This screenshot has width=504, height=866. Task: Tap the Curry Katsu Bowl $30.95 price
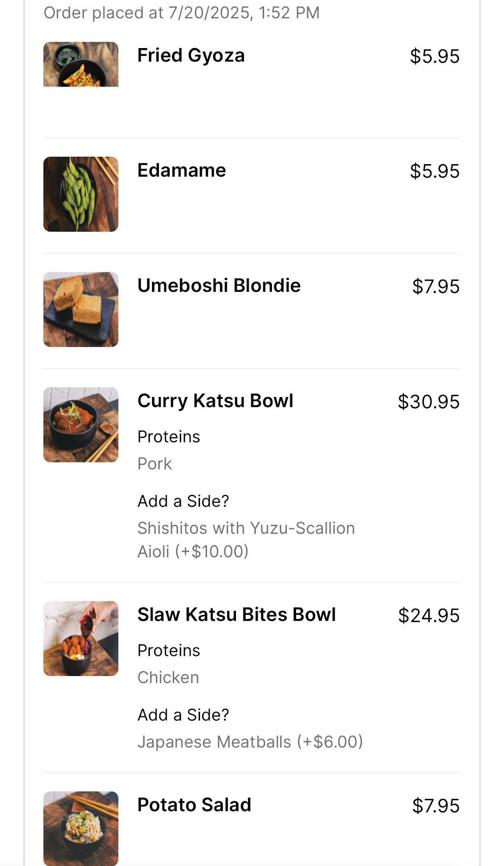(x=428, y=401)
